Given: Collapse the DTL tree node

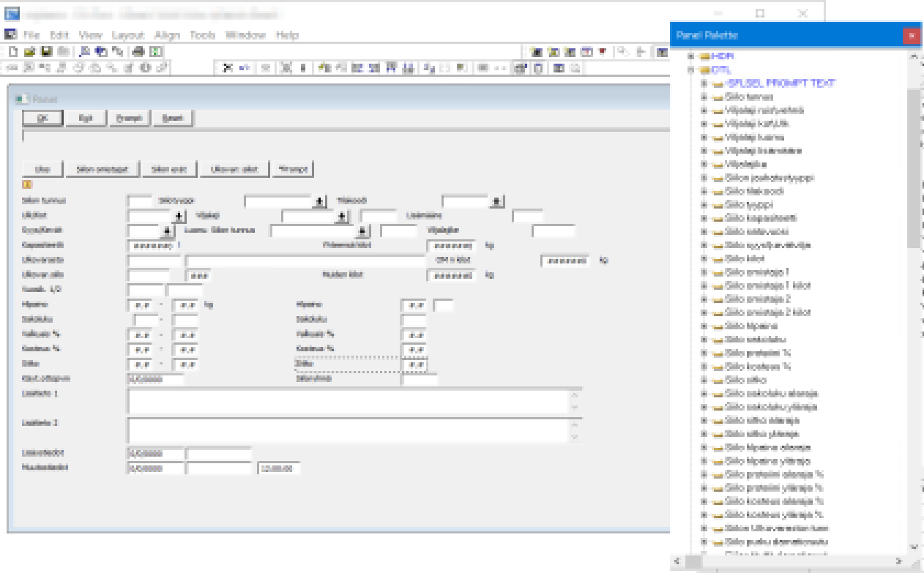Looking at the screenshot, I should (x=690, y=70).
